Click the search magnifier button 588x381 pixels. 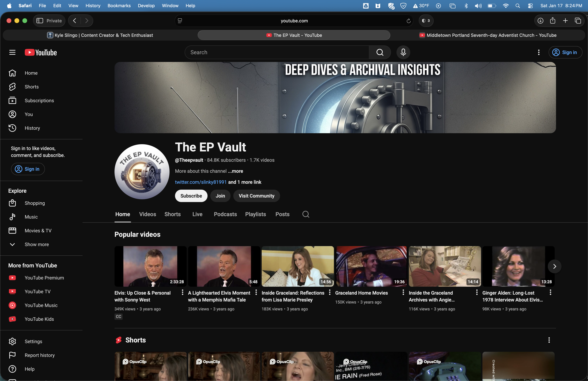(380, 52)
